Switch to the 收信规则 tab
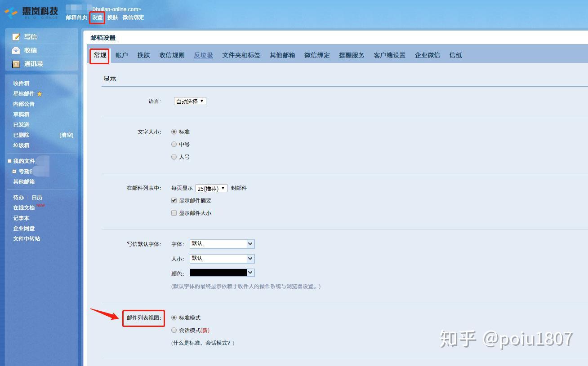This screenshot has width=588, height=366. pos(172,55)
